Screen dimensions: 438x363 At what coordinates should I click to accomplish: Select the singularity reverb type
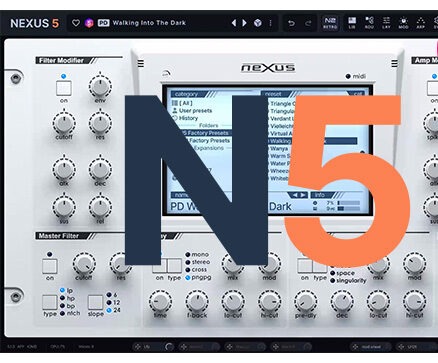pos(348,281)
